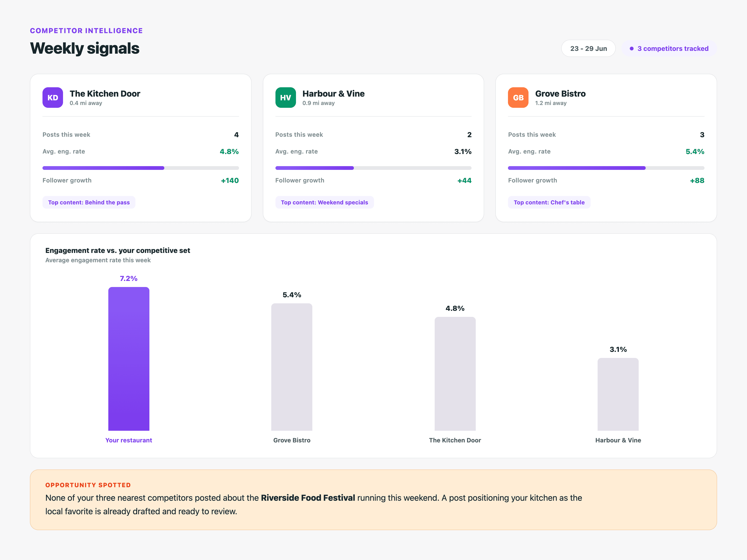Open Top content: Weekend specials tag
747x560 pixels.
tap(324, 203)
